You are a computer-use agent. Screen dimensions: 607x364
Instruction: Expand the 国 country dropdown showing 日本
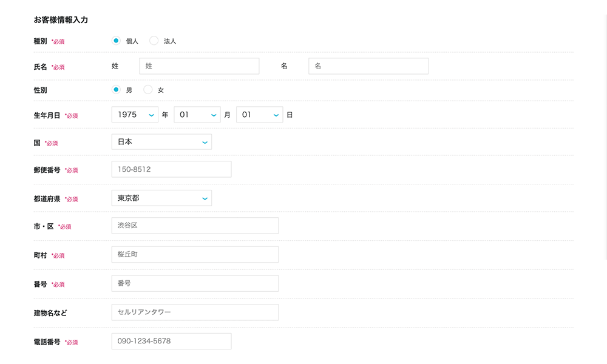pyautogui.click(x=161, y=142)
